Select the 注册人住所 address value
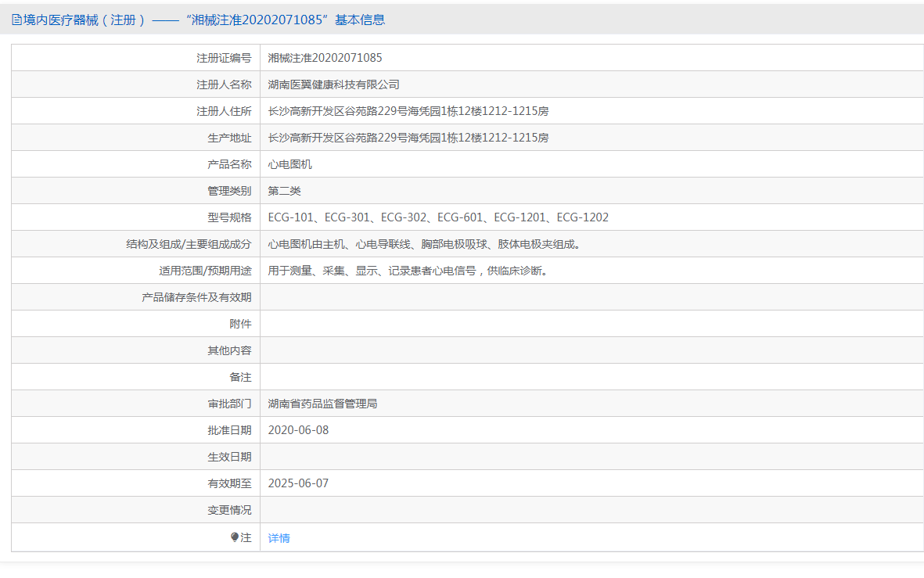 coord(408,111)
